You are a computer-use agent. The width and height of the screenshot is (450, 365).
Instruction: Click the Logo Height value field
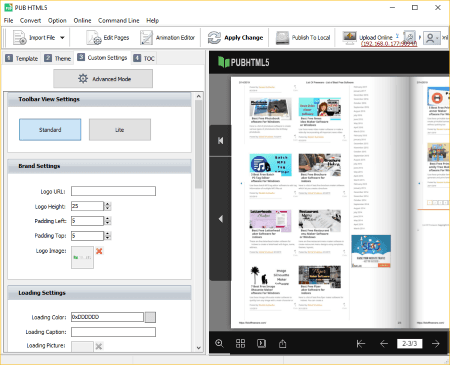(87, 206)
